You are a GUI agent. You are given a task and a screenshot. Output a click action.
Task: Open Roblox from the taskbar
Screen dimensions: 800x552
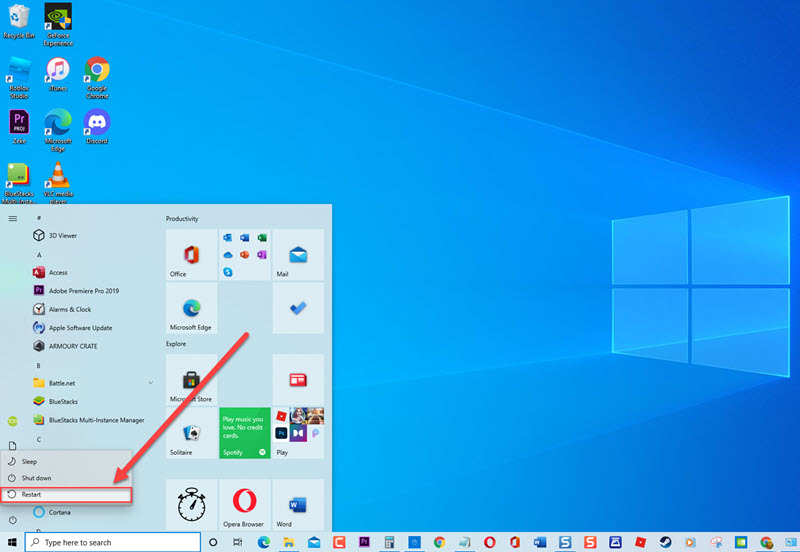(x=640, y=542)
